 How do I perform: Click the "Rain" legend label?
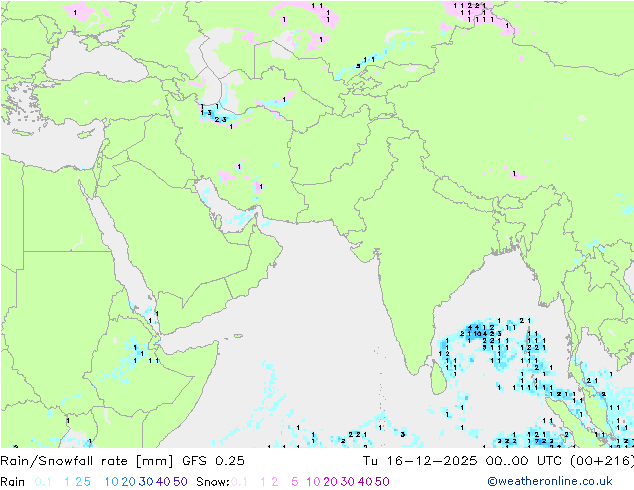click(x=13, y=482)
